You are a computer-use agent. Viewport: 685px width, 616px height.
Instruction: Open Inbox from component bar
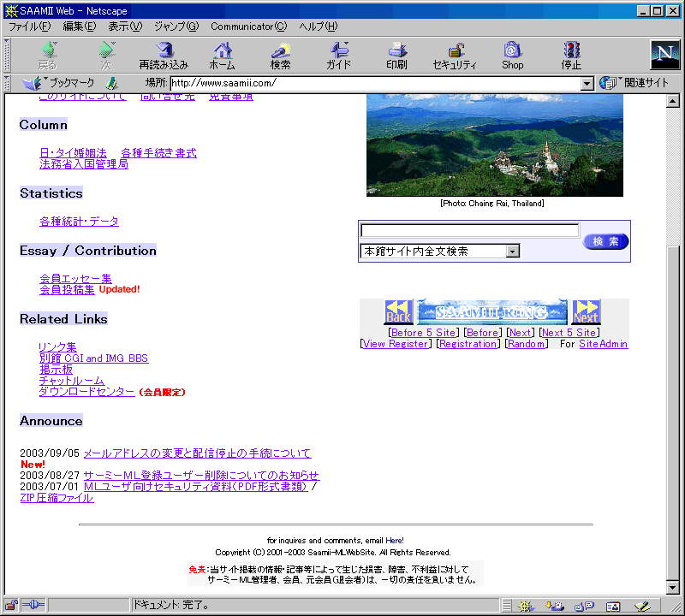(x=554, y=606)
